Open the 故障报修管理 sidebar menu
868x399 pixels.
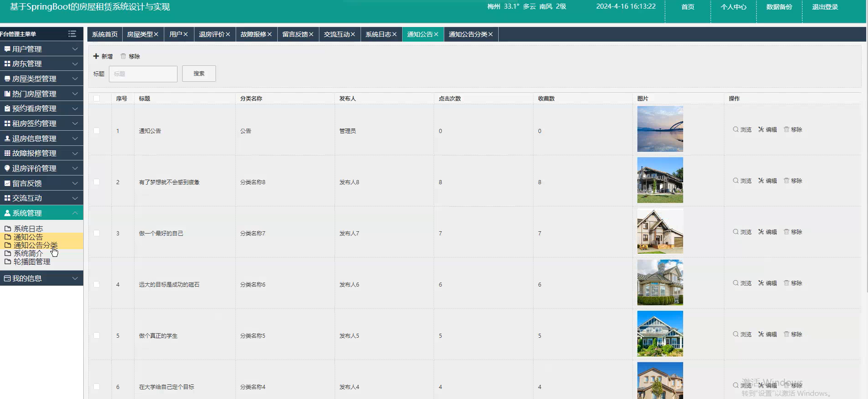[42, 154]
